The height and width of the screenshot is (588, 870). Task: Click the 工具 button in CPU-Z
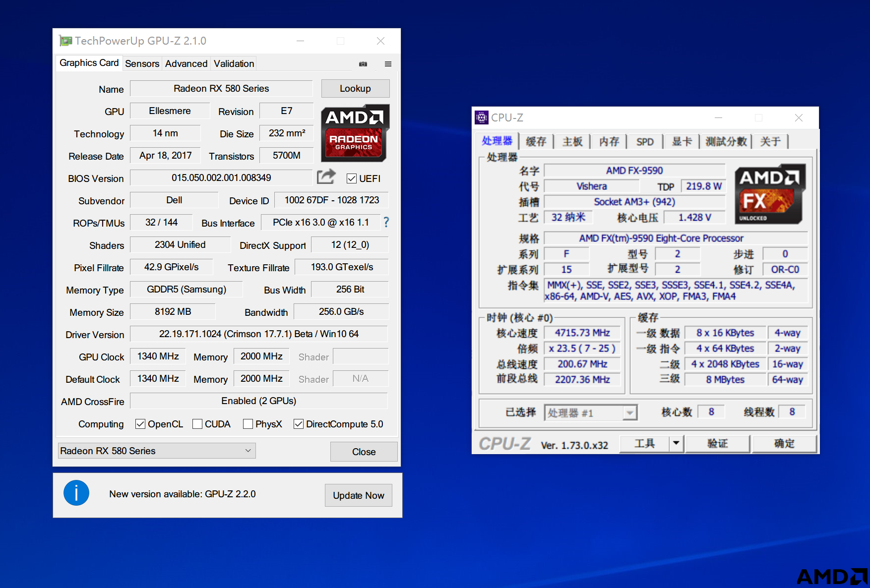click(644, 443)
